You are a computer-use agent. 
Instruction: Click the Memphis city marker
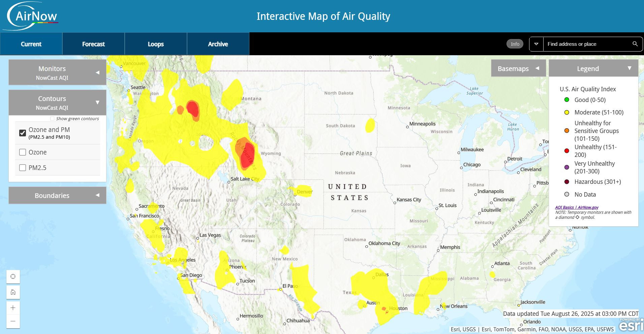tap(438, 250)
